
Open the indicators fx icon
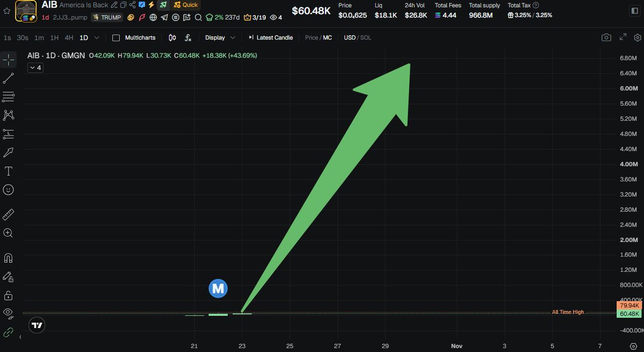click(x=188, y=38)
